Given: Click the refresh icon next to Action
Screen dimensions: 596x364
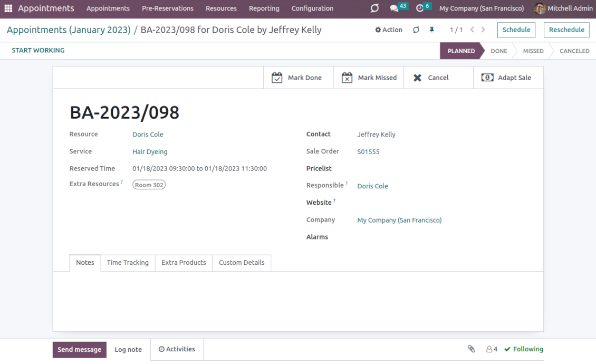Looking at the screenshot, I should (x=416, y=30).
